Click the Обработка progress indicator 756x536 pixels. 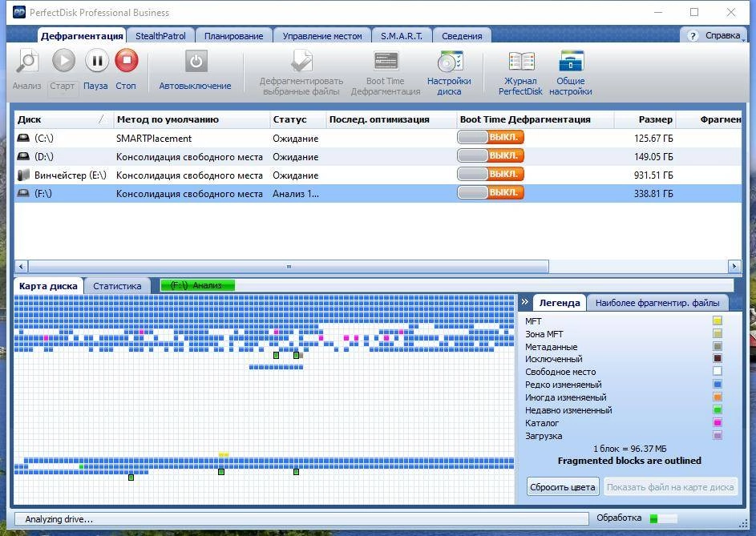[663, 518]
